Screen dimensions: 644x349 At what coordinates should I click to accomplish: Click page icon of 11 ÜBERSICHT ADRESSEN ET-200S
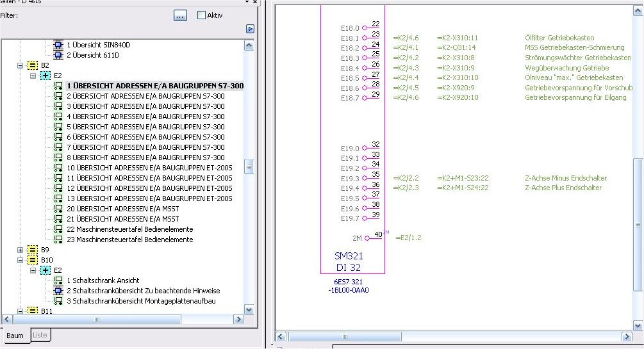[x=58, y=178]
